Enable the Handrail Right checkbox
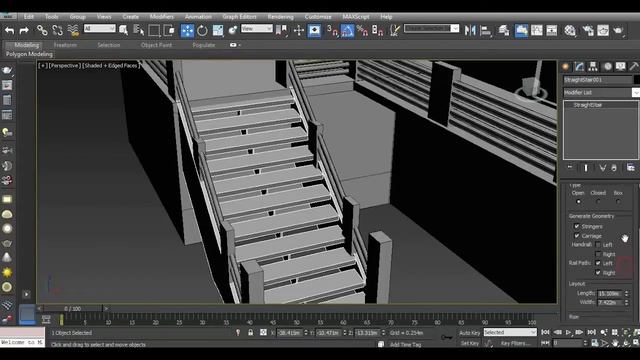Screen dimensions: 640x360 598,254
